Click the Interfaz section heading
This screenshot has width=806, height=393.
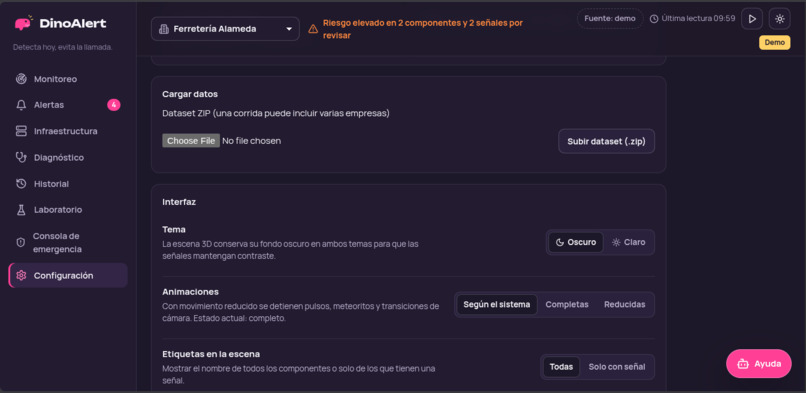pos(179,202)
